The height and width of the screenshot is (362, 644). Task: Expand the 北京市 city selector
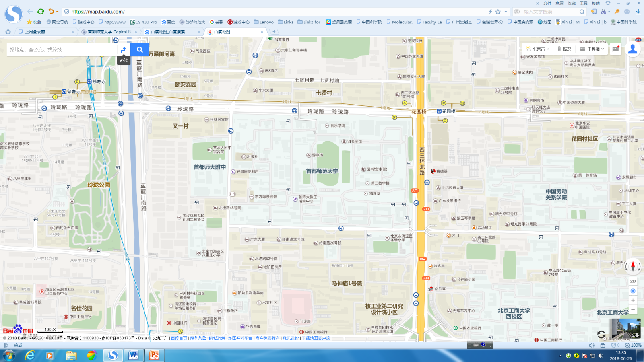click(537, 49)
